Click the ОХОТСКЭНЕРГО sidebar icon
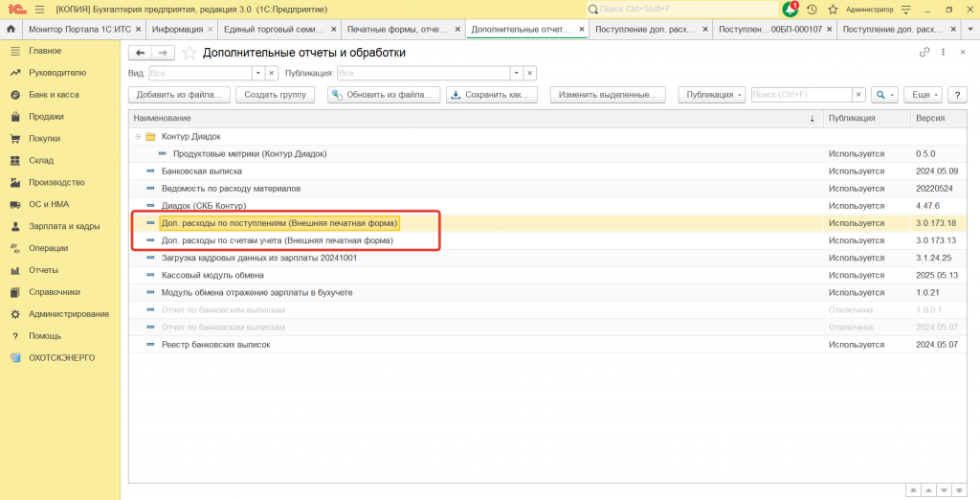This screenshot has height=500, width=980. 15,358
